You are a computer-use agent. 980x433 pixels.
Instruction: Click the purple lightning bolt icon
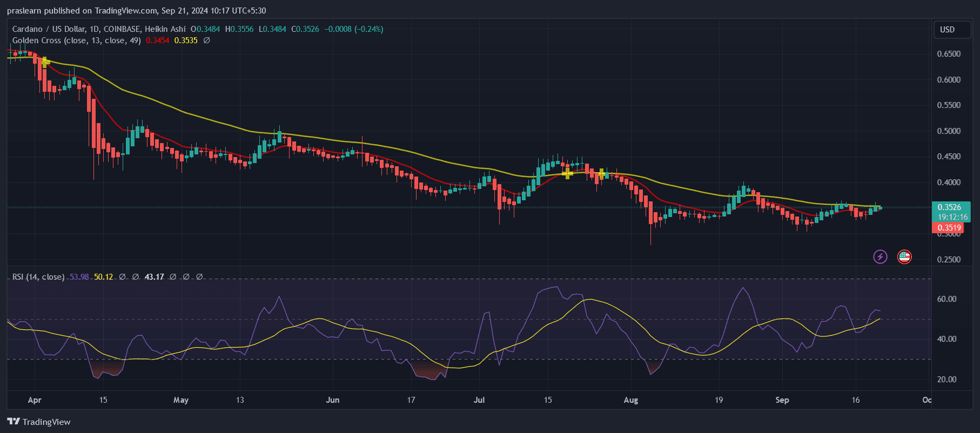tap(880, 256)
